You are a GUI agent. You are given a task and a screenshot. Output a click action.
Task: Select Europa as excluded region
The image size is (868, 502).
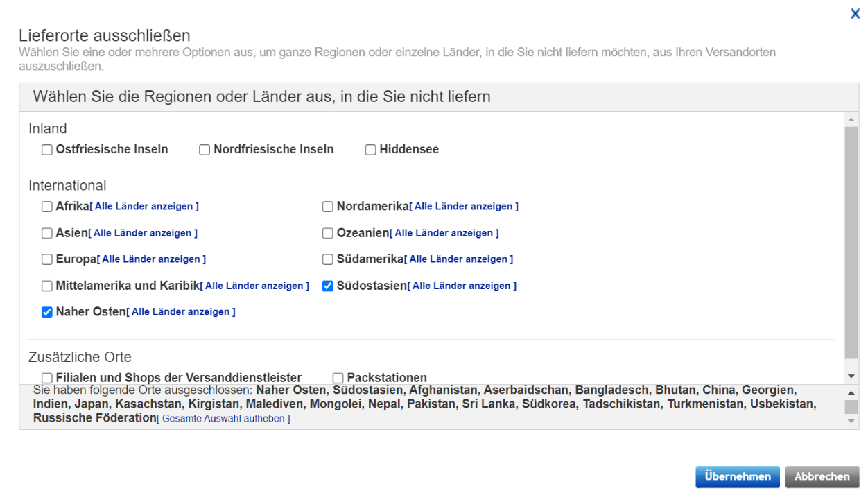pyautogui.click(x=46, y=259)
